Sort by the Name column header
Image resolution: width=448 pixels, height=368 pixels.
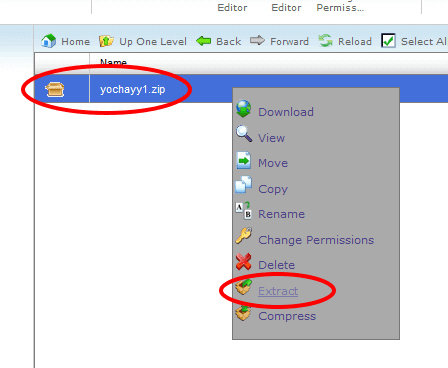point(113,62)
